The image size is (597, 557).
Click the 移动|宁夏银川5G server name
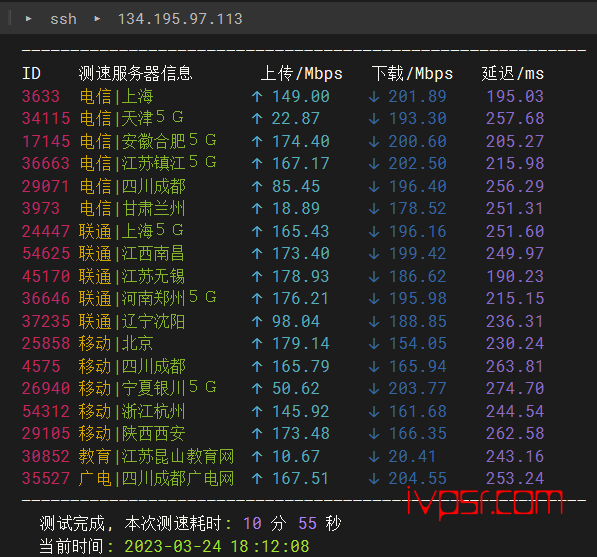[x=148, y=388]
